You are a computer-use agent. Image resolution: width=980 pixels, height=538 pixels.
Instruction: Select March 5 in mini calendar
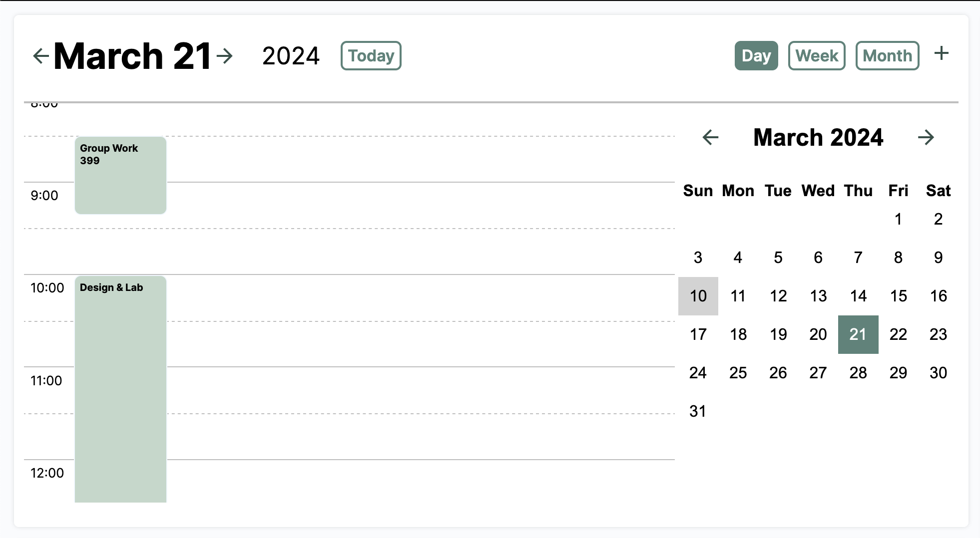click(778, 258)
